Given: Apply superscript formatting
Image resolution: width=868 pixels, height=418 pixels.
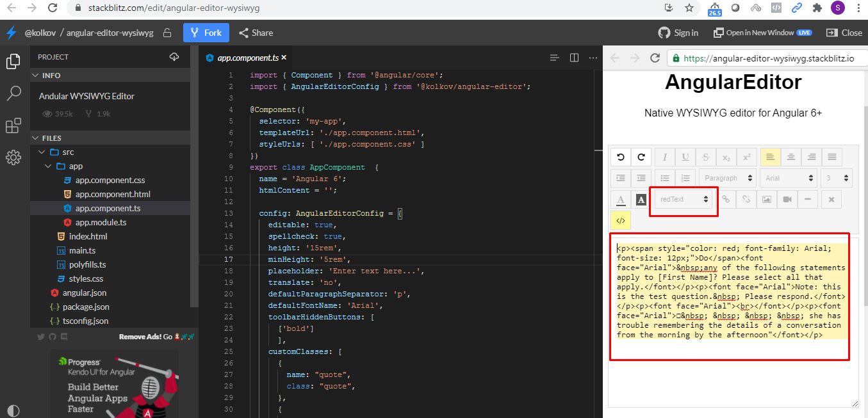Looking at the screenshot, I should [747, 157].
